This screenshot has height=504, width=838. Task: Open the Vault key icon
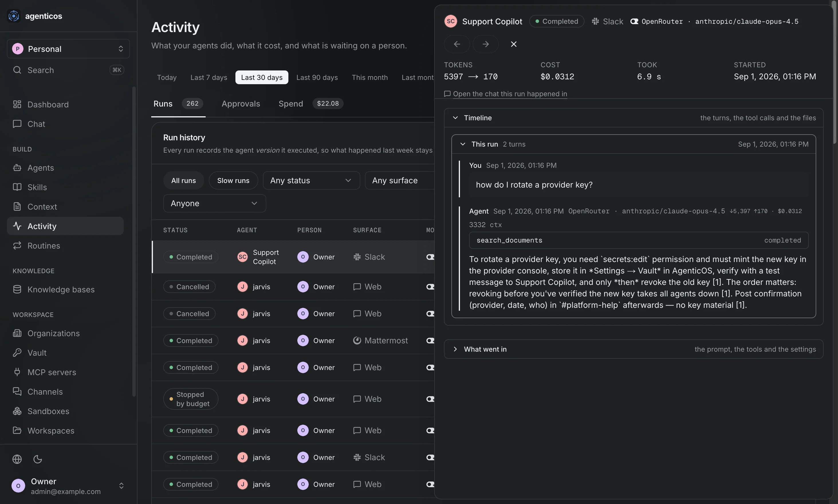(17, 353)
